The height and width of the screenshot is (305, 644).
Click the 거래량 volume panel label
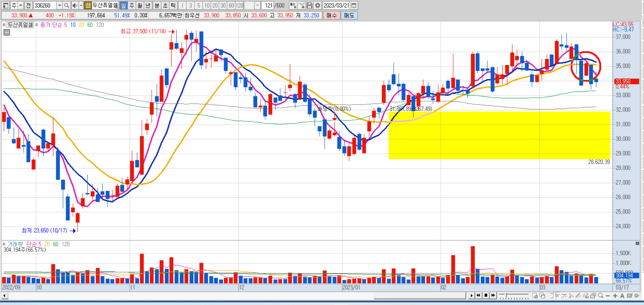(x=15, y=244)
